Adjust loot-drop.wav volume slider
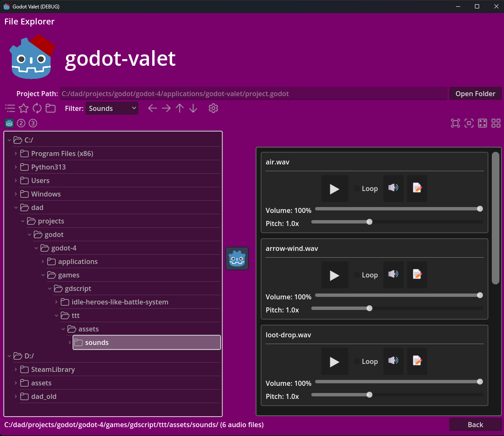Image resolution: width=504 pixels, height=436 pixels. 399,382
